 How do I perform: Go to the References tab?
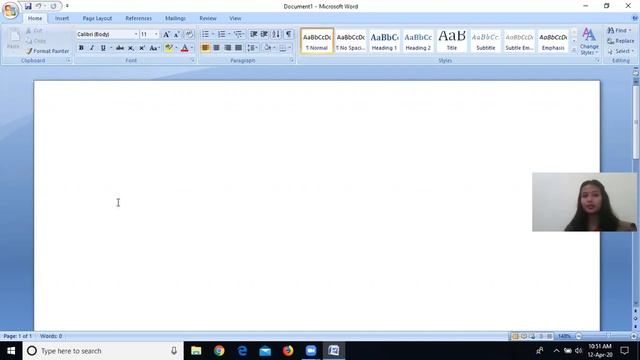[138, 18]
